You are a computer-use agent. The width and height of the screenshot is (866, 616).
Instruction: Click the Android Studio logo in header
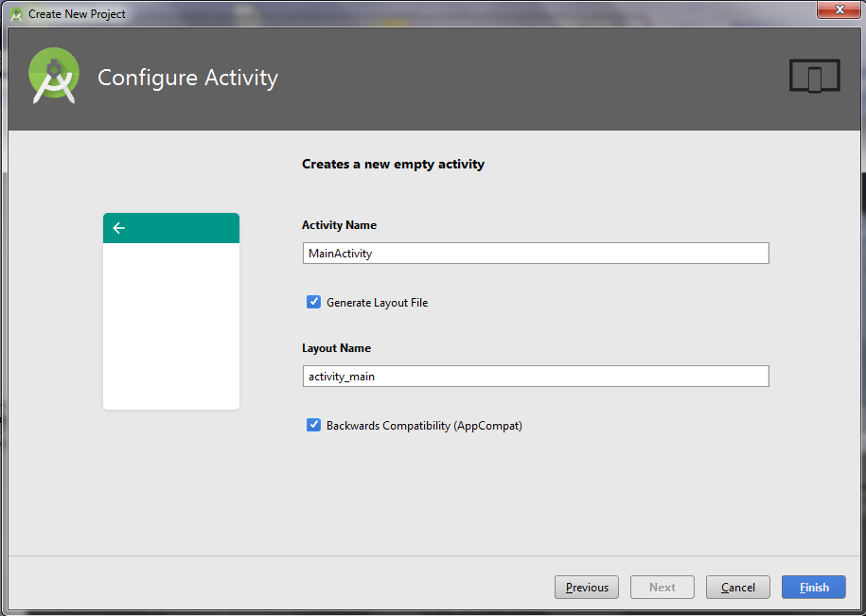[x=54, y=76]
